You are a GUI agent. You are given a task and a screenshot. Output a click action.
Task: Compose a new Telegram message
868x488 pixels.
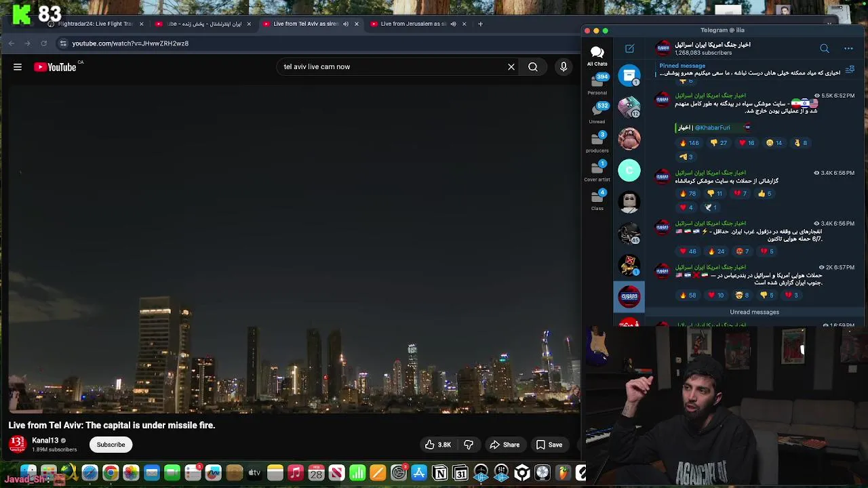629,48
